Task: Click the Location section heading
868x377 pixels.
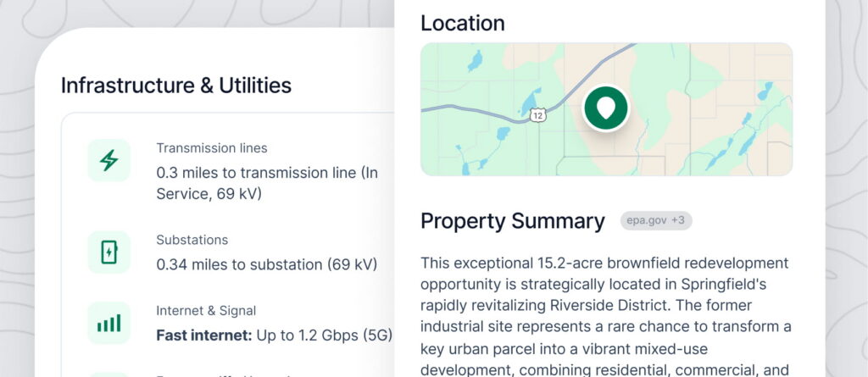Action: click(462, 23)
